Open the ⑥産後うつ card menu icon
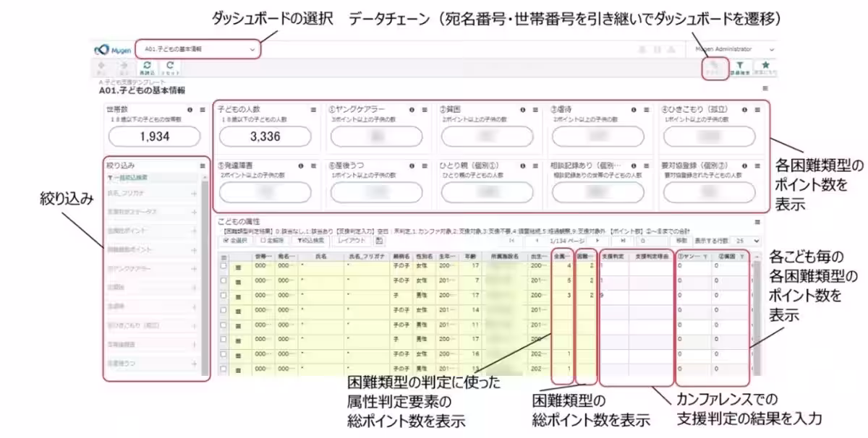The height and width of the screenshot is (438, 868). pyautogui.click(x=424, y=165)
